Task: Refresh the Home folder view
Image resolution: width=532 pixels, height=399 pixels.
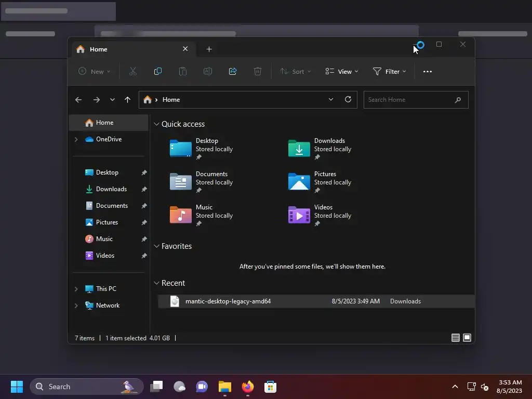Action: point(348,99)
